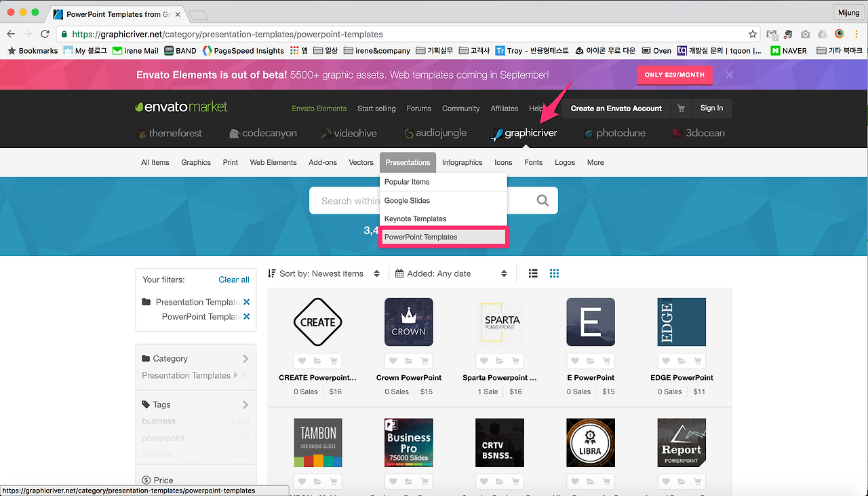Go to the PhotoDune marketplace
This screenshot has width=868, height=496.
pos(614,133)
